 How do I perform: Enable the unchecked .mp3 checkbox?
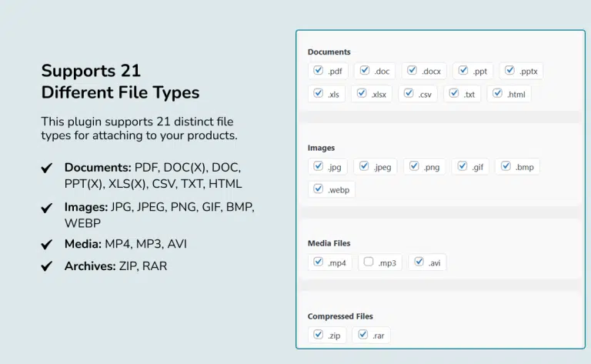pos(369,262)
